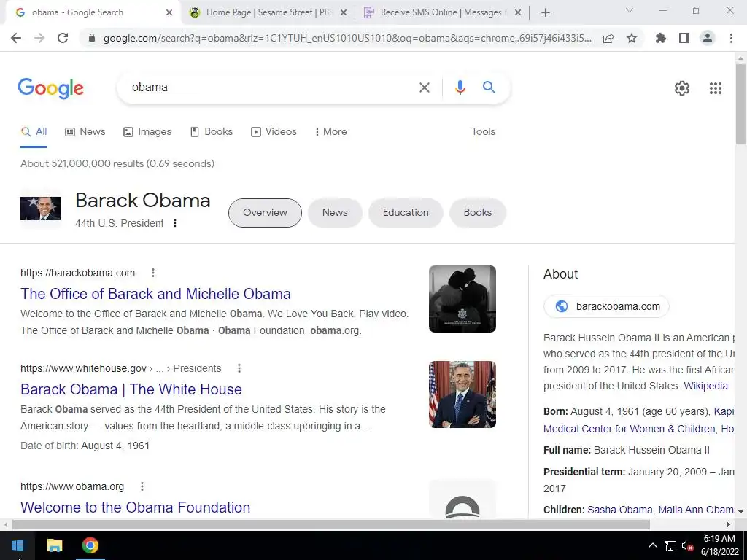Select the All search tab
This screenshot has width=747, height=560.
click(34, 132)
